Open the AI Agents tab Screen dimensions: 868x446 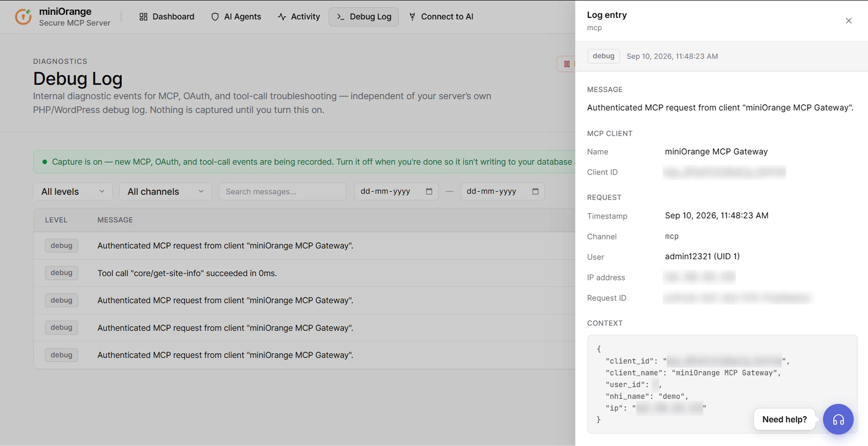click(x=236, y=17)
